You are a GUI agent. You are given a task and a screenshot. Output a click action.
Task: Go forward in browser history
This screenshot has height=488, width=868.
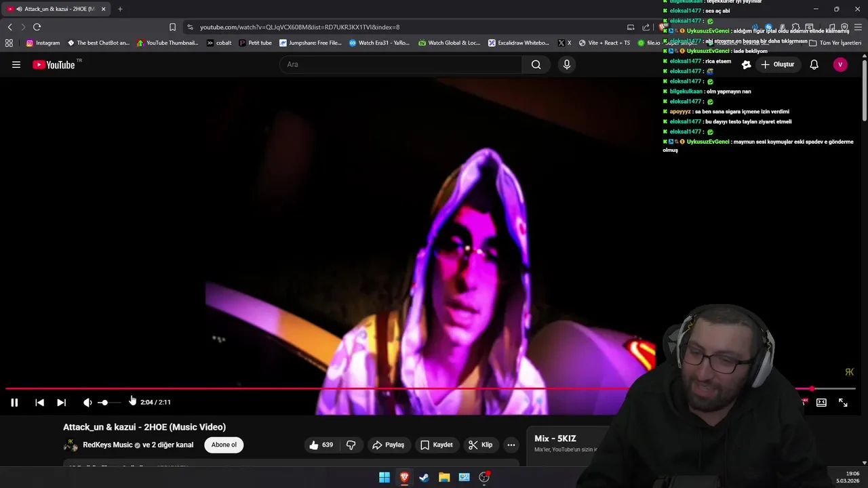pos(23,27)
